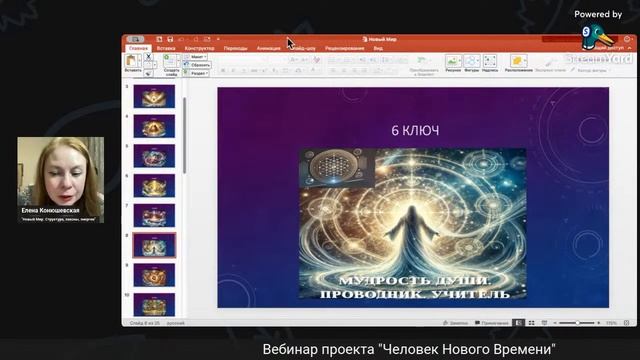
Task: Click the zoom slider handle in status bar
Action: (x=578, y=323)
